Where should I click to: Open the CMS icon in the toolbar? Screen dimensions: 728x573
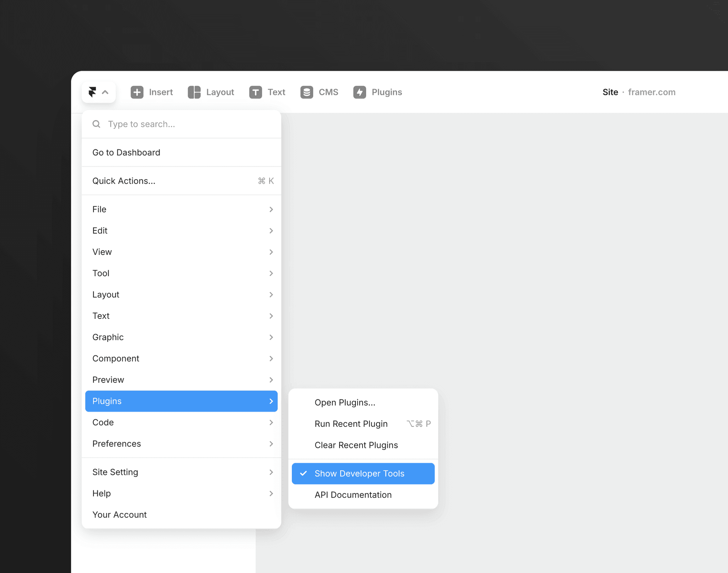click(x=306, y=92)
